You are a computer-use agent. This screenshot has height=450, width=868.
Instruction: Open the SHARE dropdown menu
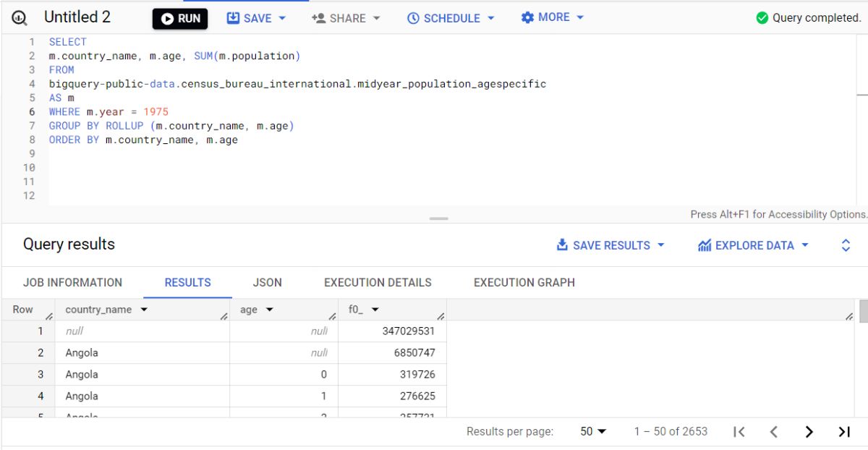tap(346, 18)
